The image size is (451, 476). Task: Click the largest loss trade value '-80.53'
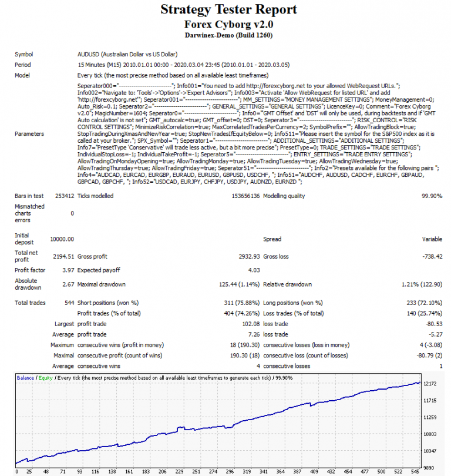pyautogui.click(x=434, y=324)
